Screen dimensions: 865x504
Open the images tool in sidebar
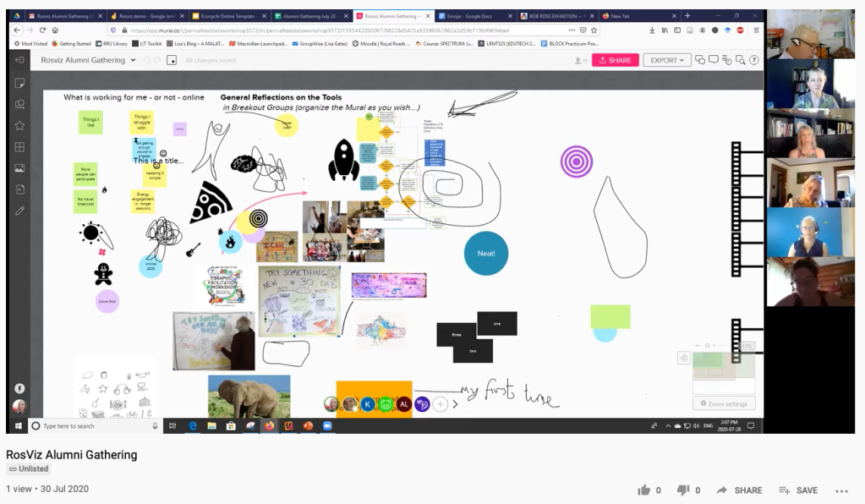(x=19, y=168)
